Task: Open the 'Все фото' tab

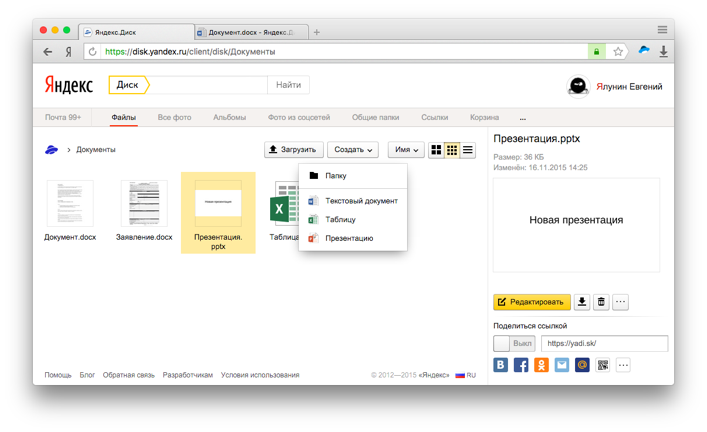Action: [174, 117]
